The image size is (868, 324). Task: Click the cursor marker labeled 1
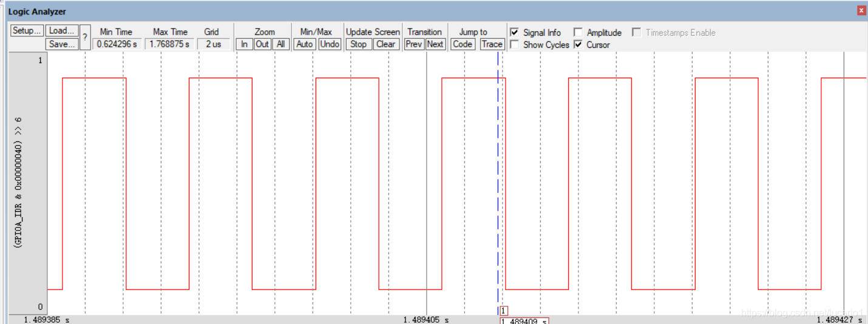click(x=504, y=311)
